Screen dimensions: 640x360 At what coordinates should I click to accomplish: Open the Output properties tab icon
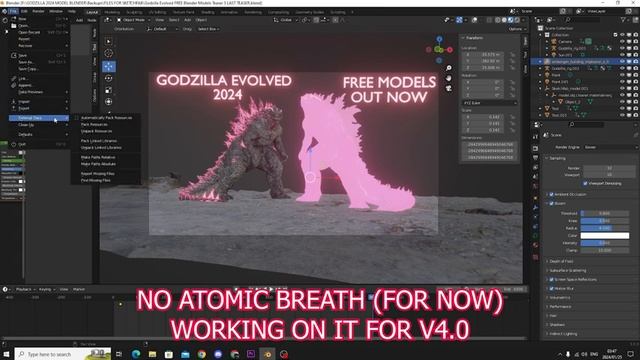pyautogui.click(x=536, y=158)
